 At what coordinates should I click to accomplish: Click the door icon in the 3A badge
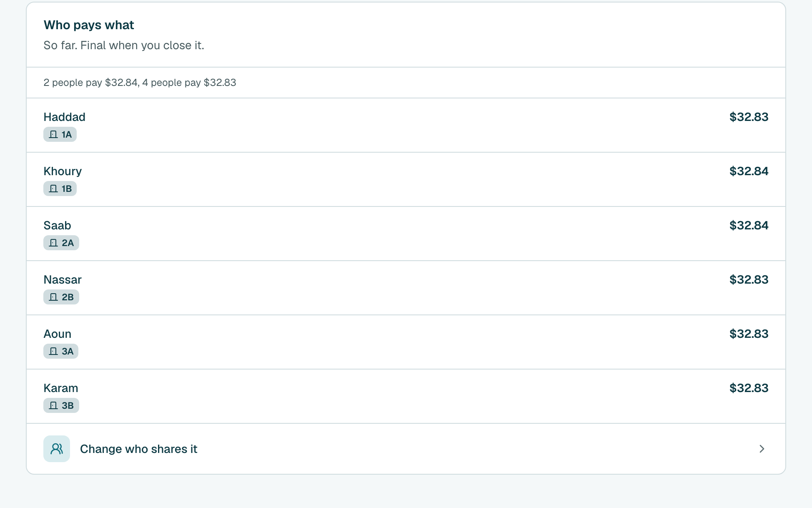click(x=53, y=351)
